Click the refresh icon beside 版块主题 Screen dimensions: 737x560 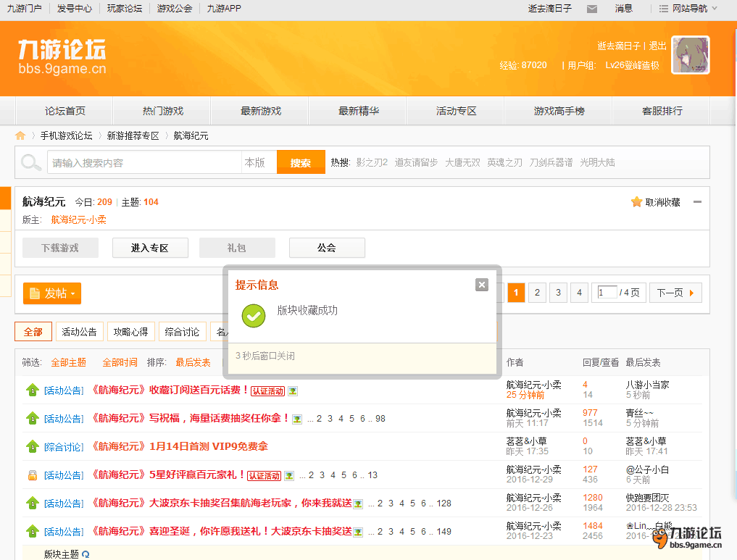pos(86,554)
